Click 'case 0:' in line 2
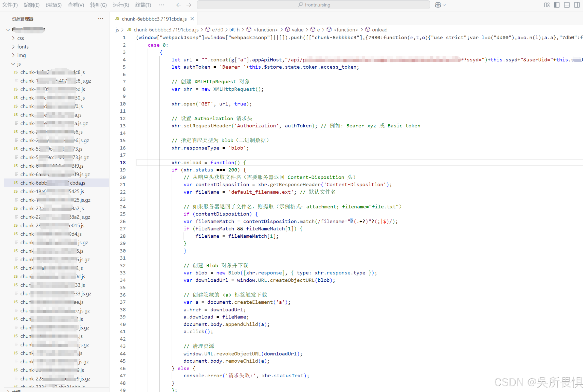 (x=158, y=45)
